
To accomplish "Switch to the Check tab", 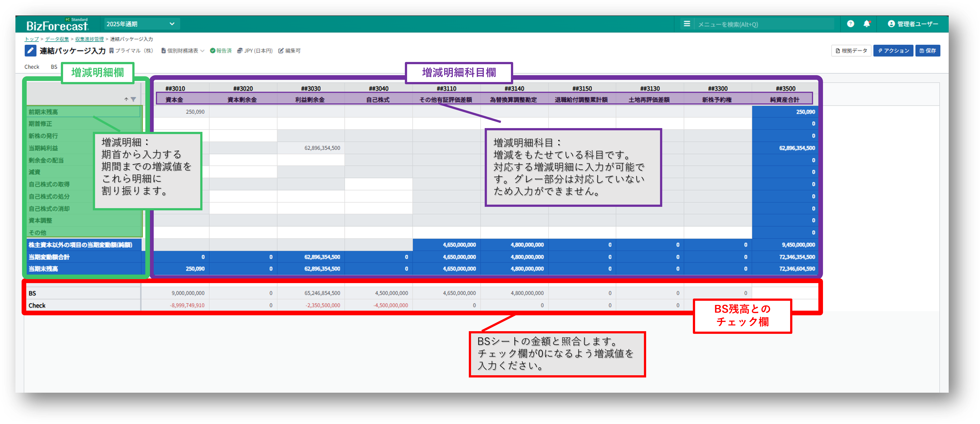I will (32, 67).
